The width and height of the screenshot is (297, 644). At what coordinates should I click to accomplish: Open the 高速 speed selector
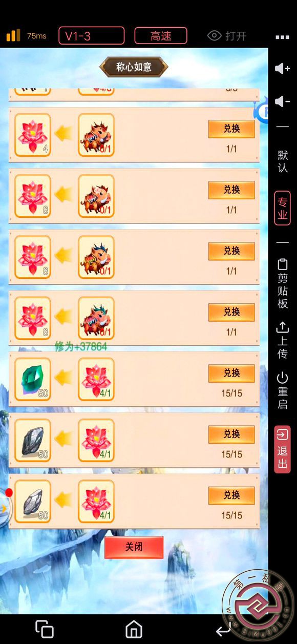pyautogui.click(x=161, y=36)
